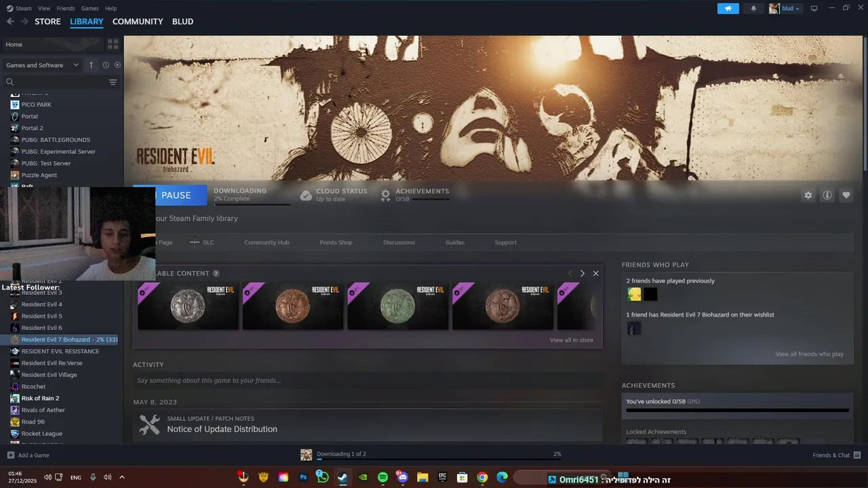This screenshot has width=868, height=488.
Task: Select Rocket League in library
Action: pyautogui.click(x=42, y=434)
